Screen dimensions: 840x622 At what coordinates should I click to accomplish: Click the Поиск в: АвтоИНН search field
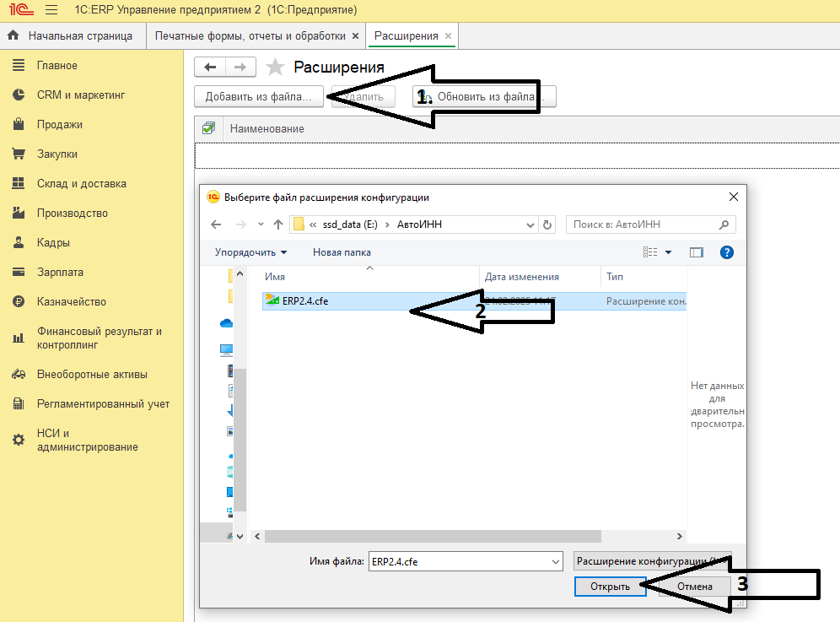[x=650, y=224]
